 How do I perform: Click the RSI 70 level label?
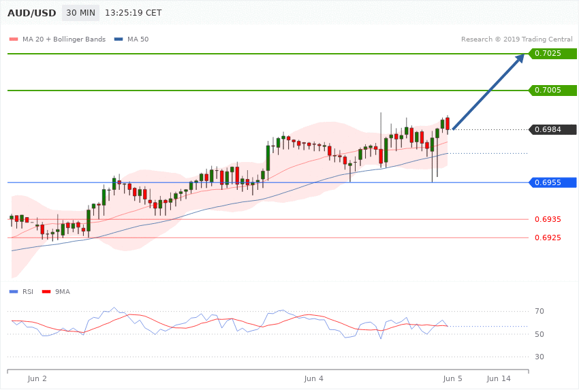pyautogui.click(x=539, y=311)
